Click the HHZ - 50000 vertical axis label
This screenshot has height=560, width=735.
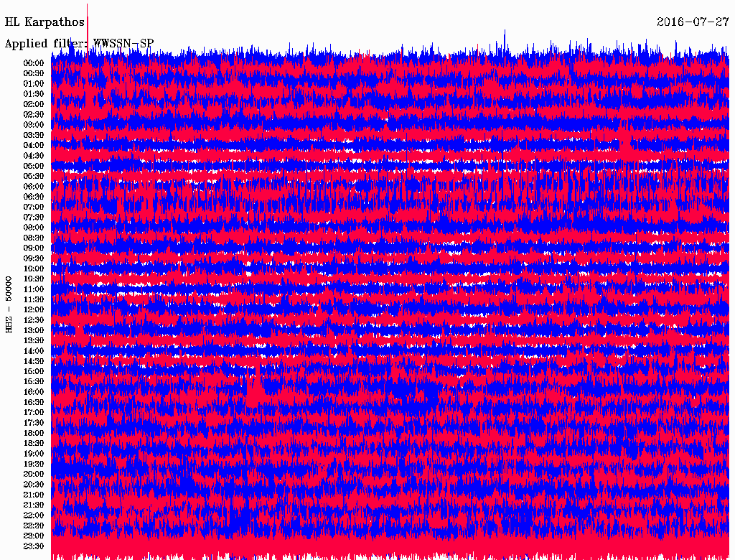(9, 304)
